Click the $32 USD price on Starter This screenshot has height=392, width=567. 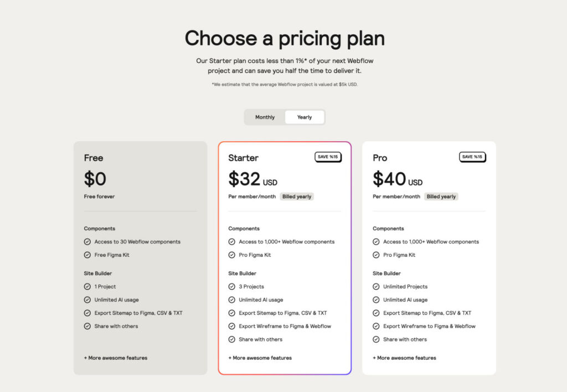point(252,179)
